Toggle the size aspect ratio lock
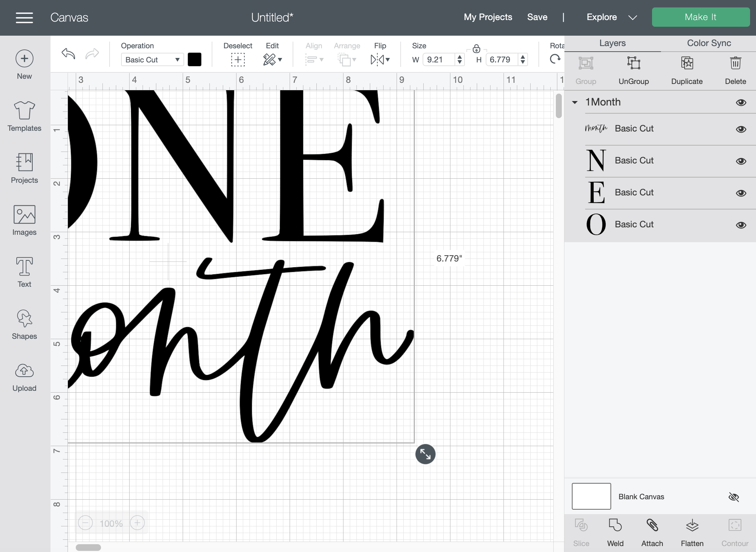 pyautogui.click(x=476, y=49)
